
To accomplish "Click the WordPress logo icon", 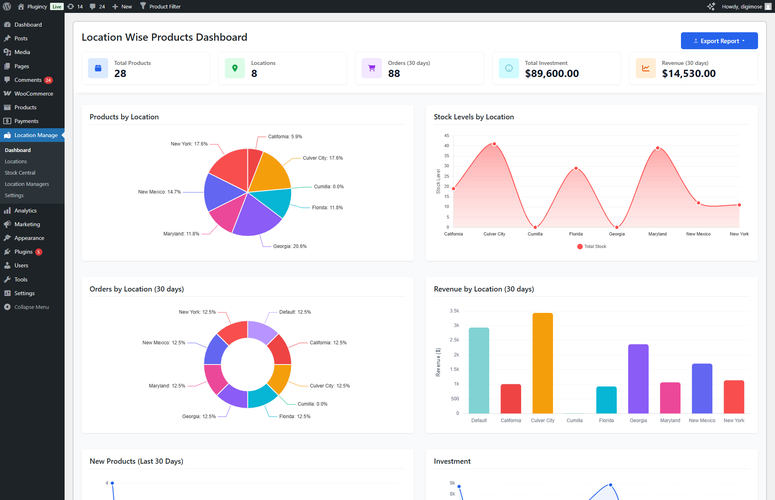I will click(7, 6).
